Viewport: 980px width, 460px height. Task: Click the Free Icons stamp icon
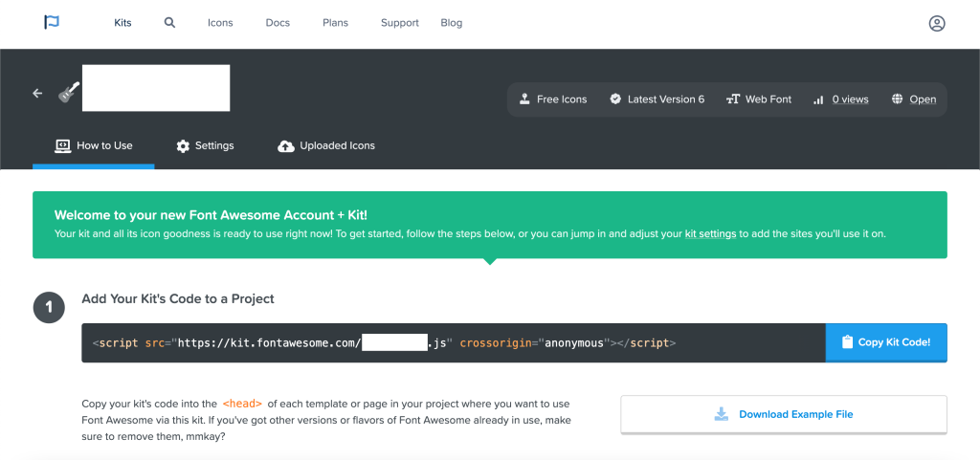tap(524, 99)
